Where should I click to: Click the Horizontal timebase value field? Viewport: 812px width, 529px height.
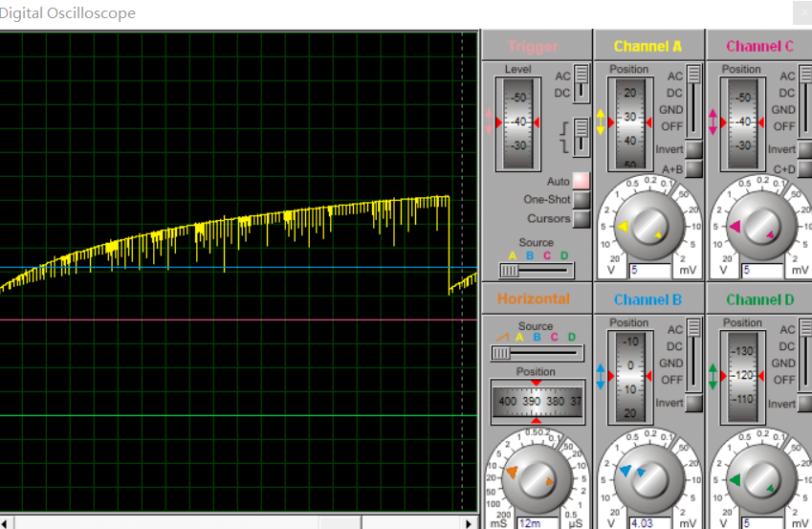click(x=538, y=523)
